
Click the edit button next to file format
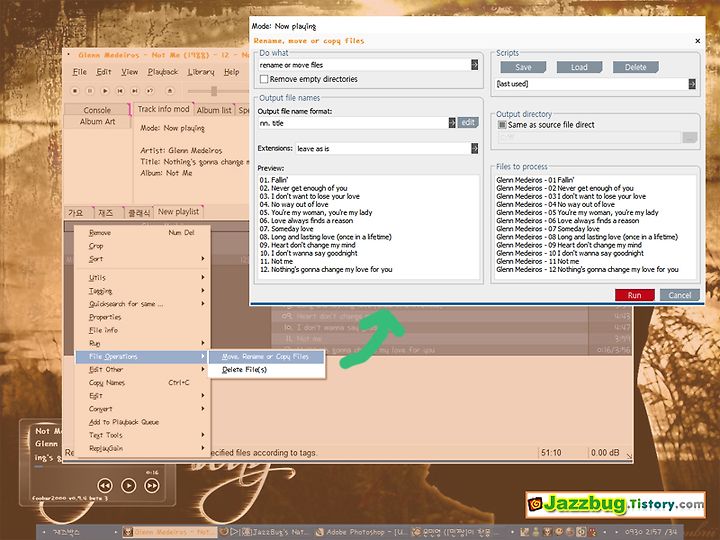point(468,123)
